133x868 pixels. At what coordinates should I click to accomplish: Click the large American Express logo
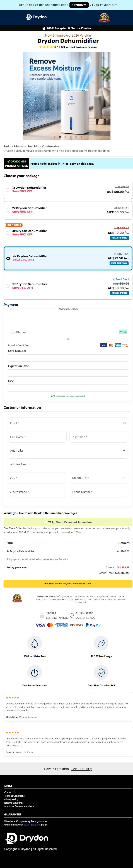(x=62, y=625)
